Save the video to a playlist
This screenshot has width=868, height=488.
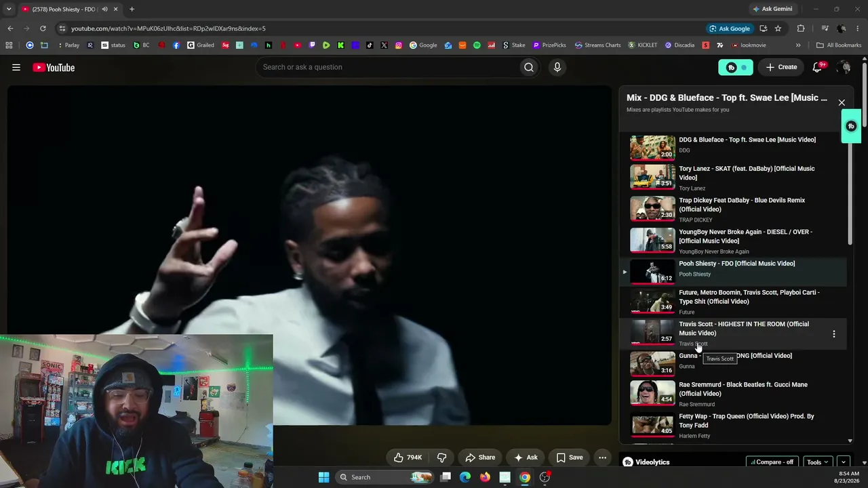pyautogui.click(x=570, y=457)
